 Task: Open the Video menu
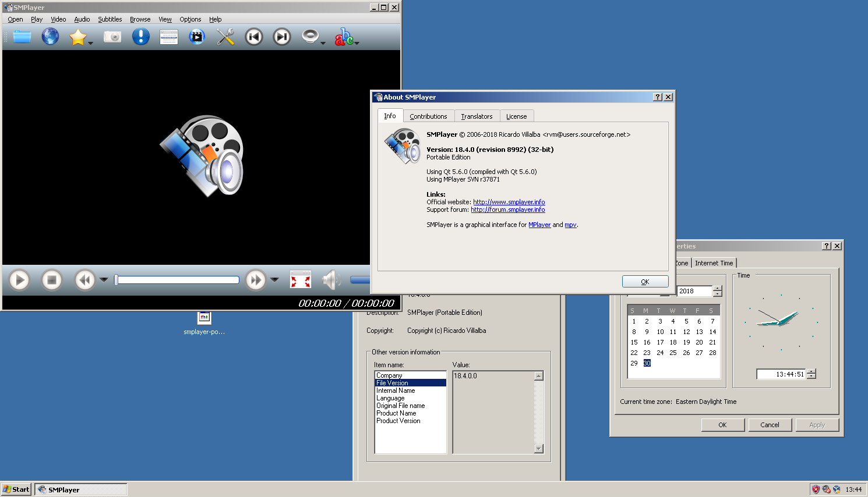click(58, 19)
